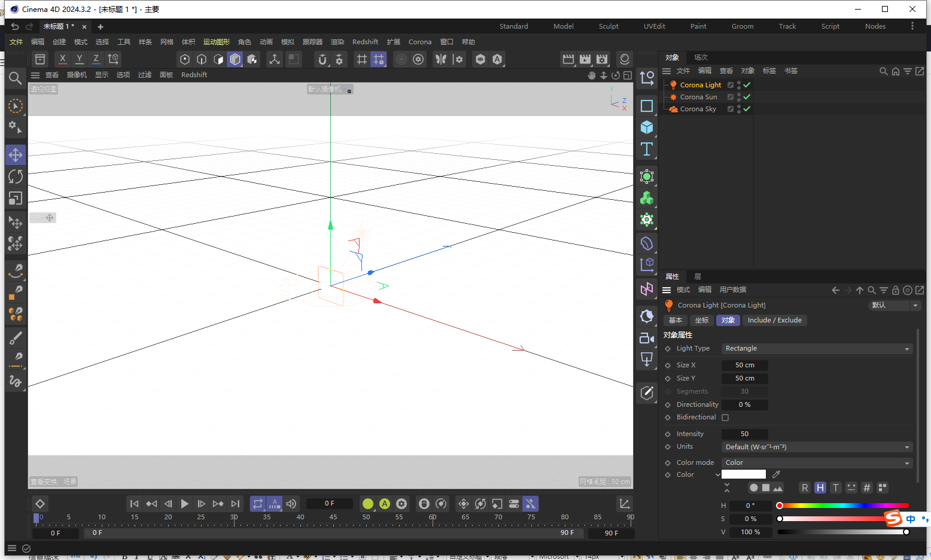
Task: Create a Rectangle spline
Action: click(x=647, y=106)
